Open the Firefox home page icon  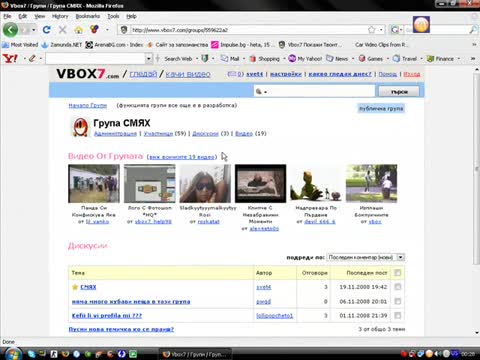tap(79, 30)
